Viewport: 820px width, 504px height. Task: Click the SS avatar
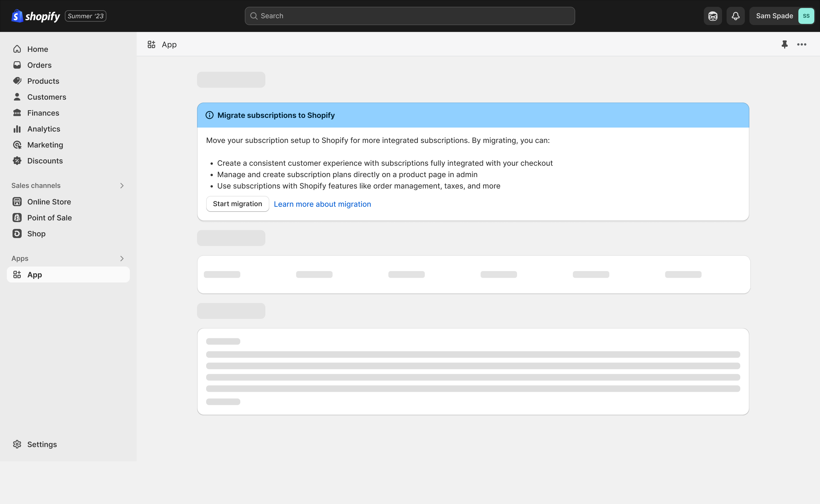[806, 16]
